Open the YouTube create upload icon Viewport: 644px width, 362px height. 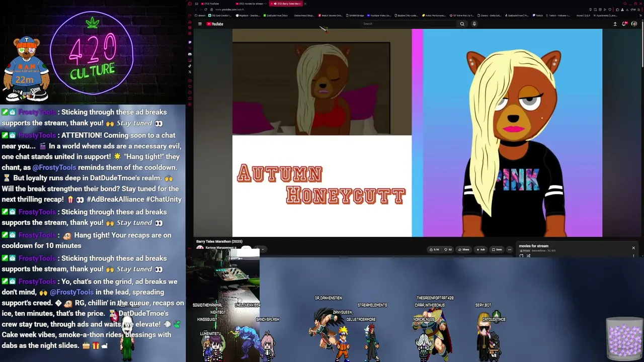[x=615, y=24]
